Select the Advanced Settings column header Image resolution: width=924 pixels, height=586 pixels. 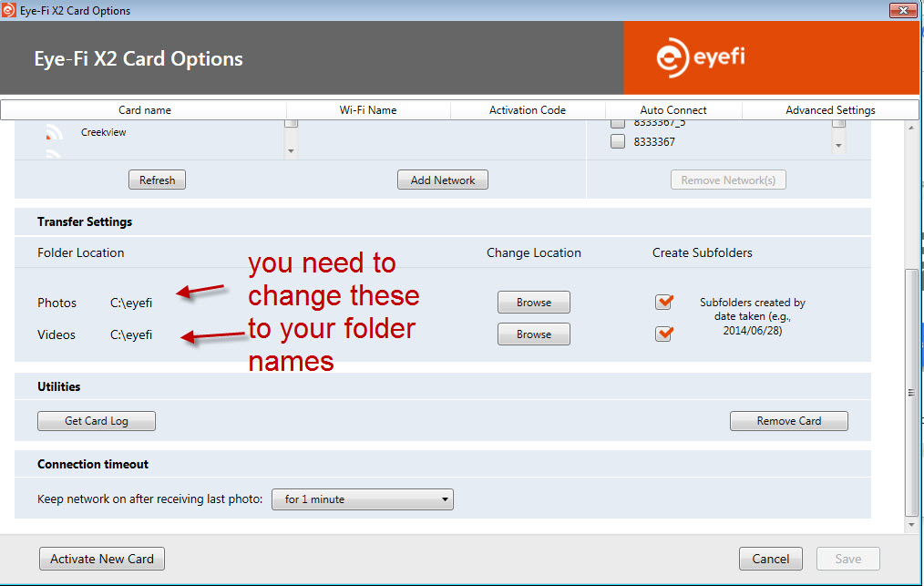tap(830, 110)
